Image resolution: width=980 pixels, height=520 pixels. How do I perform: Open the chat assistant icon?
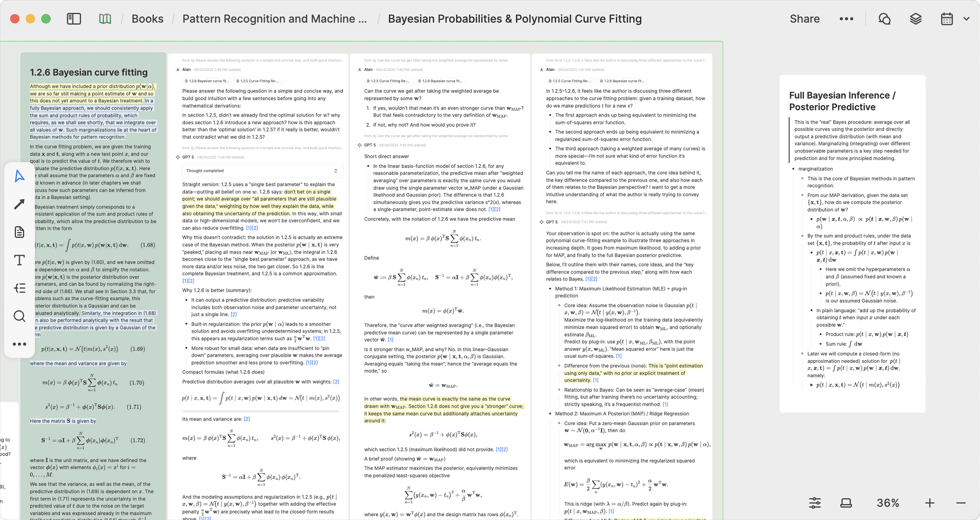[x=884, y=19]
